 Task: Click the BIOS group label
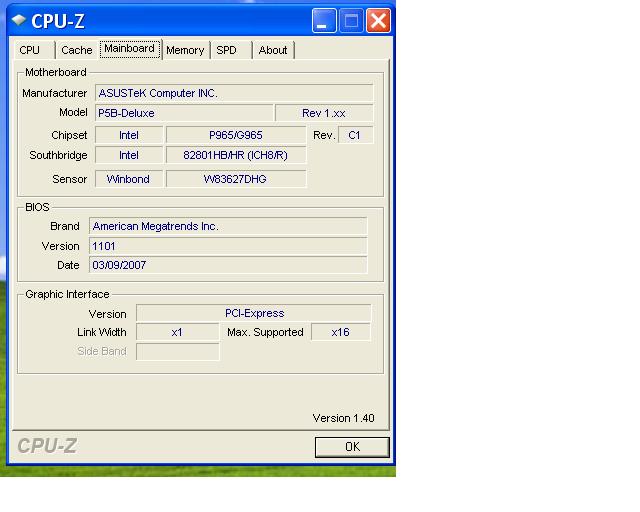[37, 207]
